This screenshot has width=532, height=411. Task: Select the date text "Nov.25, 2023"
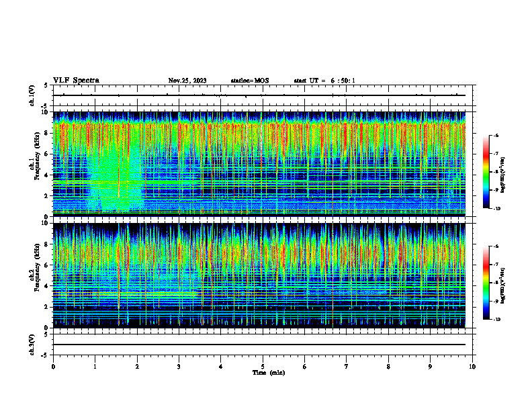[187, 81]
